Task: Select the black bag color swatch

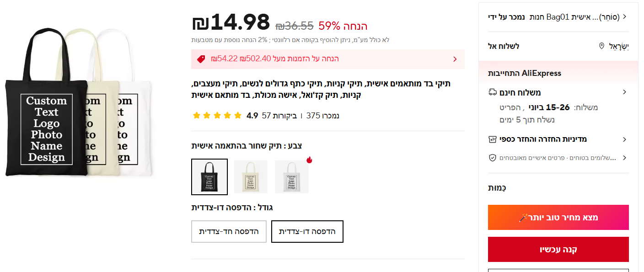Action: click(x=209, y=176)
